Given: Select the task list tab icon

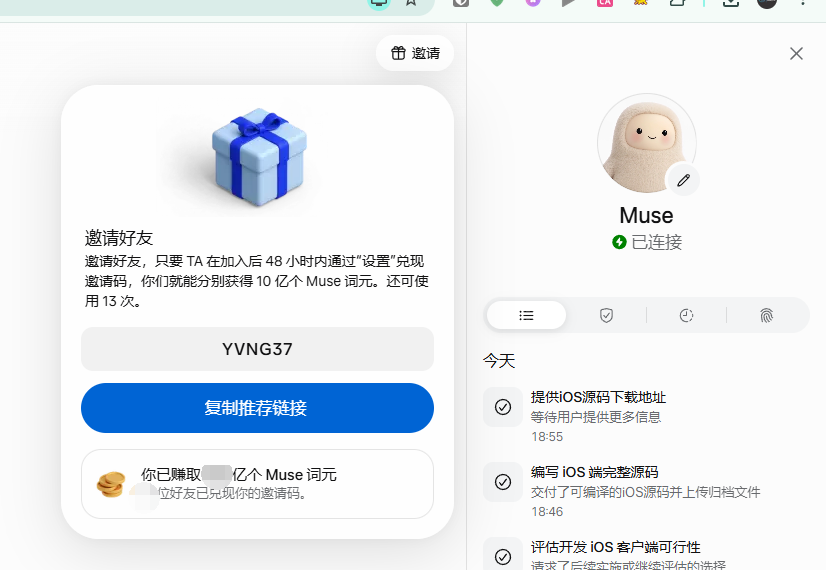Looking at the screenshot, I should pyautogui.click(x=526, y=315).
